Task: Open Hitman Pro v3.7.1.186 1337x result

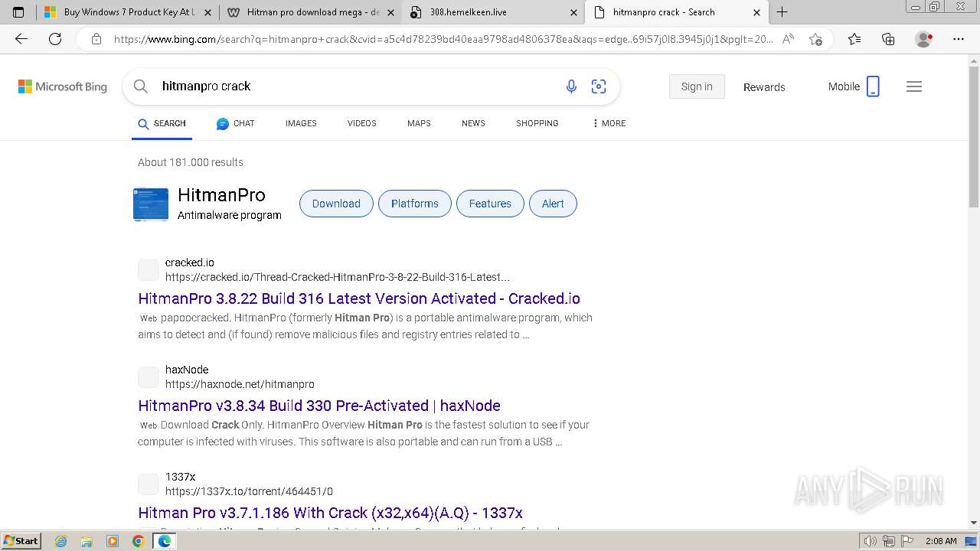Action: click(x=330, y=513)
